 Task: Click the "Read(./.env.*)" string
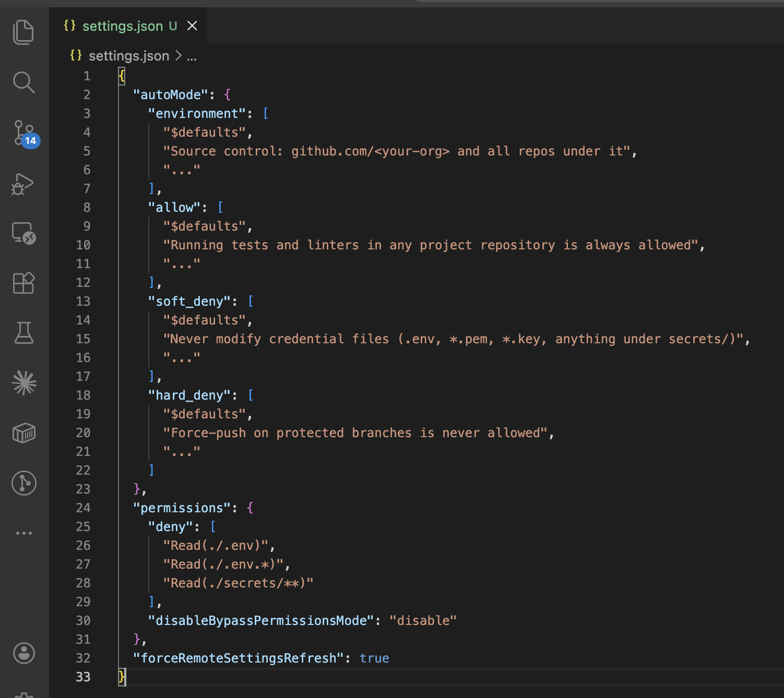(x=223, y=564)
